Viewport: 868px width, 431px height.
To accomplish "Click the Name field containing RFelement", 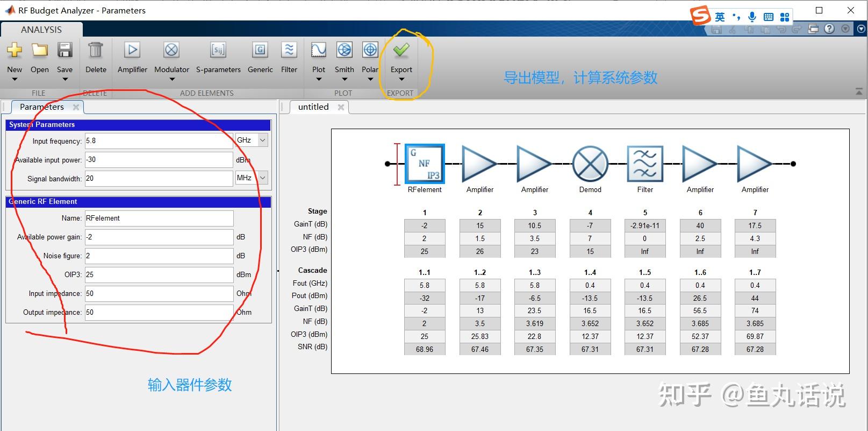I will 159,218.
